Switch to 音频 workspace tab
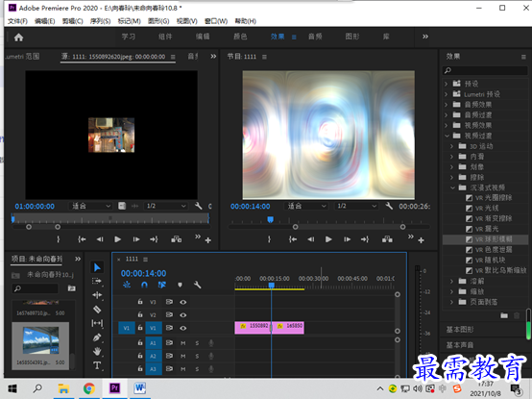Screen dimensions: 532x399 tap(315, 37)
